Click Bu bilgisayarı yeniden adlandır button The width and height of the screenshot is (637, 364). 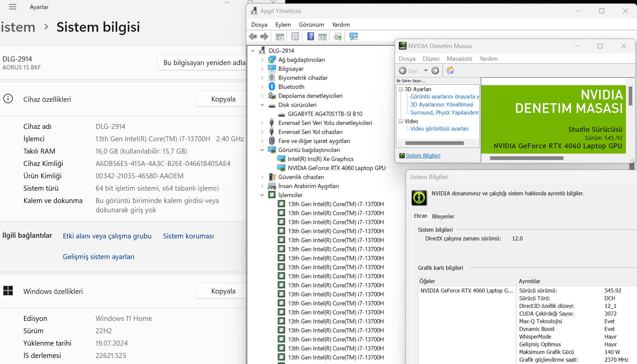[202, 62]
